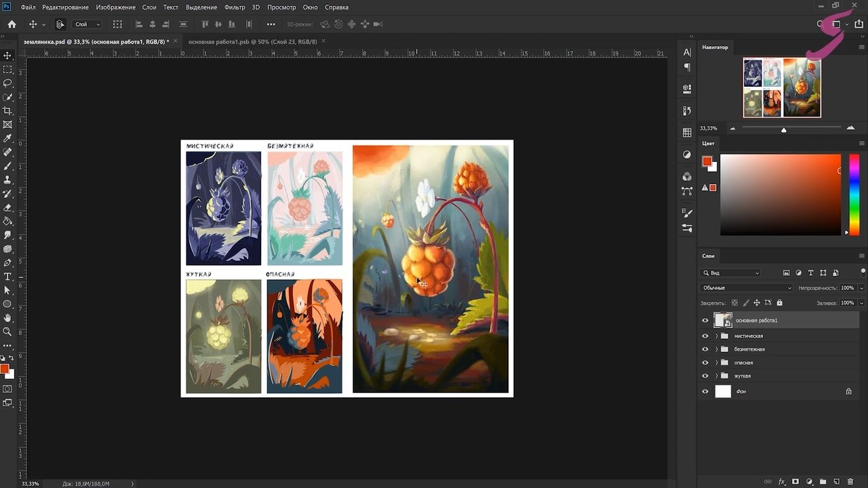Open the Фильтр menu
868x488 pixels.
[x=235, y=7]
